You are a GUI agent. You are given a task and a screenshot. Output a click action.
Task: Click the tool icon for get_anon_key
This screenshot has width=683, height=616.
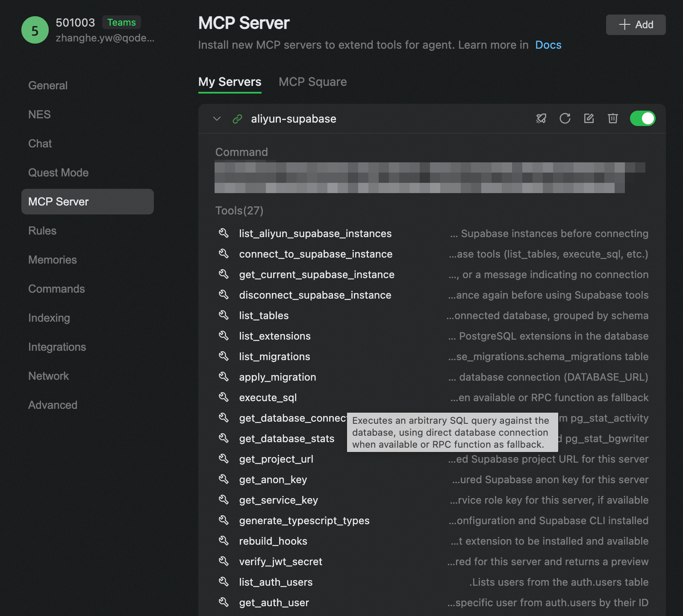point(224,479)
